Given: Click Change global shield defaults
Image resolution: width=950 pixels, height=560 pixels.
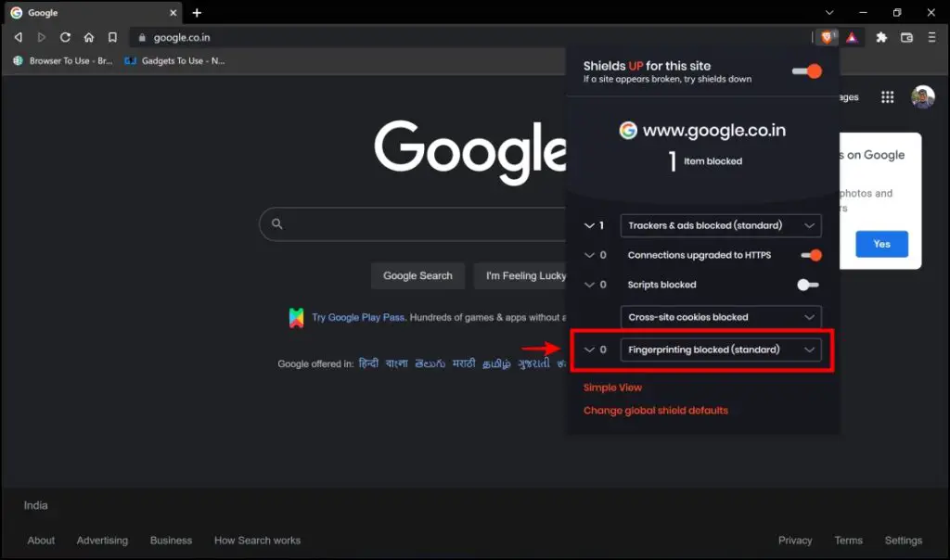Looking at the screenshot, I should [x=656, y=411].
